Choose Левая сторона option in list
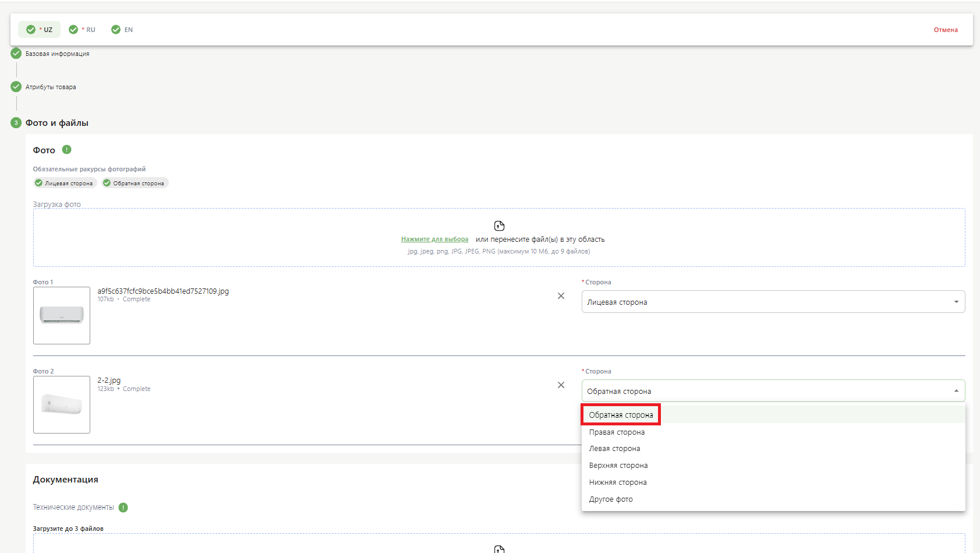 point(614,449)
